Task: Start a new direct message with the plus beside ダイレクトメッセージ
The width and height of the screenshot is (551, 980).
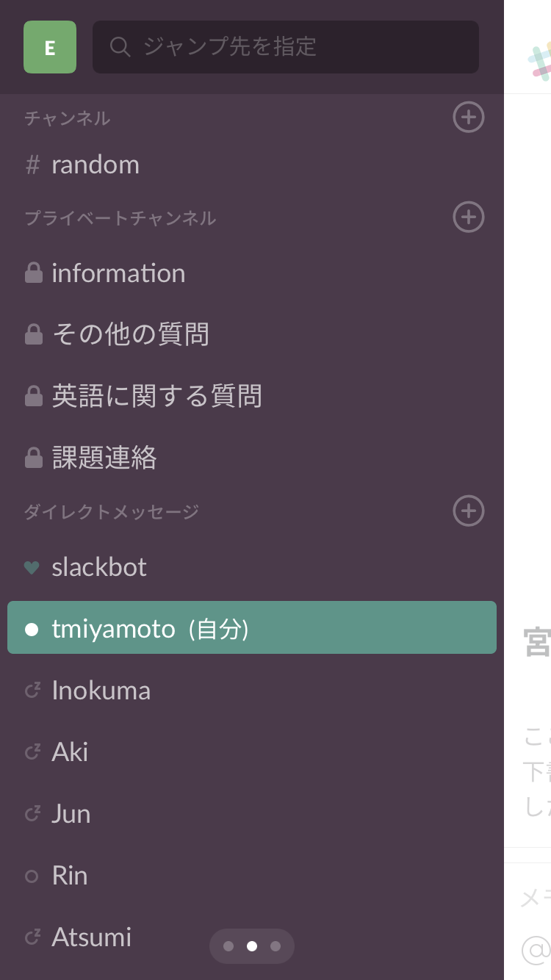Action: point(469,511)
